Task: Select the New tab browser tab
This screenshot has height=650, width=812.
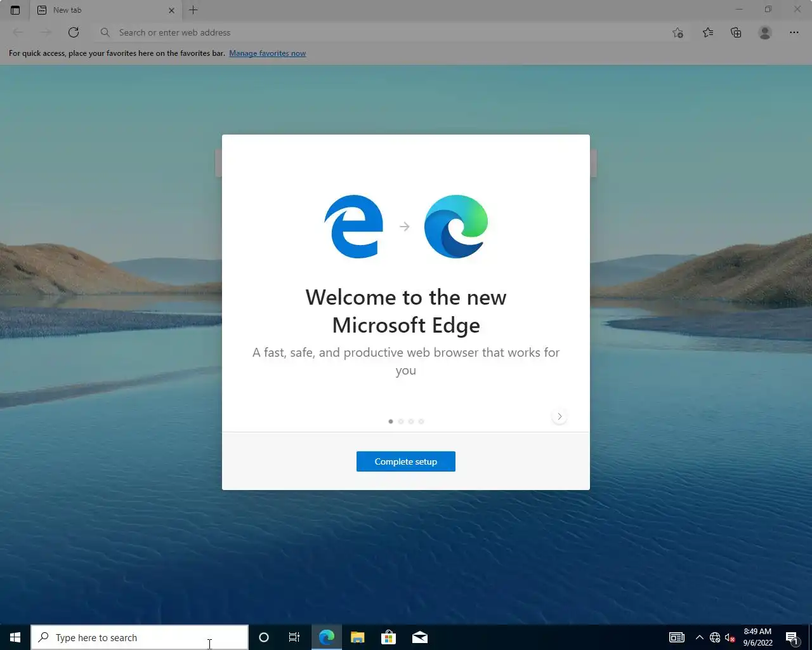Action: 105,10
